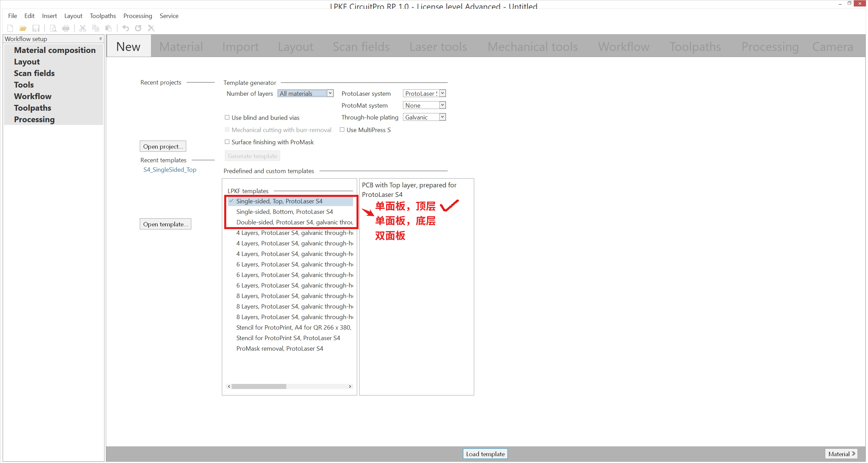Open the ProtoMat system dropdown
This screenshot has height=463, width=868.
tap(442, 105)
